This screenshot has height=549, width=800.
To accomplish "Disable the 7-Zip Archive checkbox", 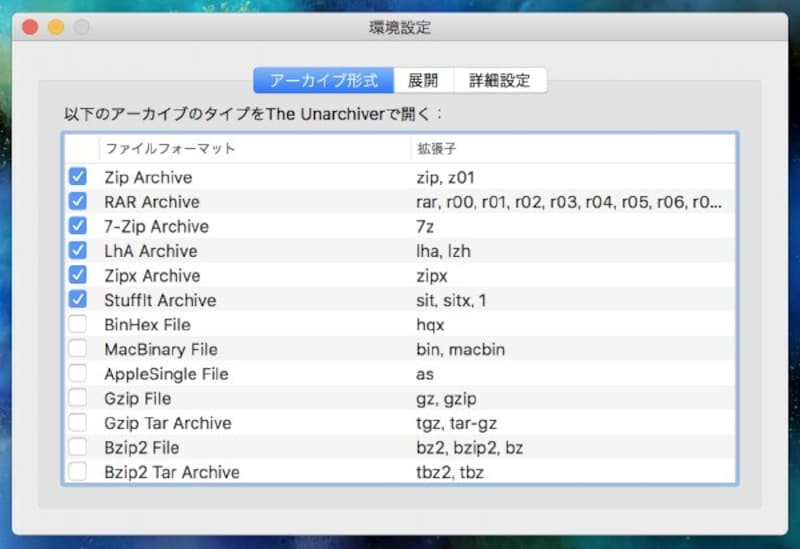I will pos(78,226).
